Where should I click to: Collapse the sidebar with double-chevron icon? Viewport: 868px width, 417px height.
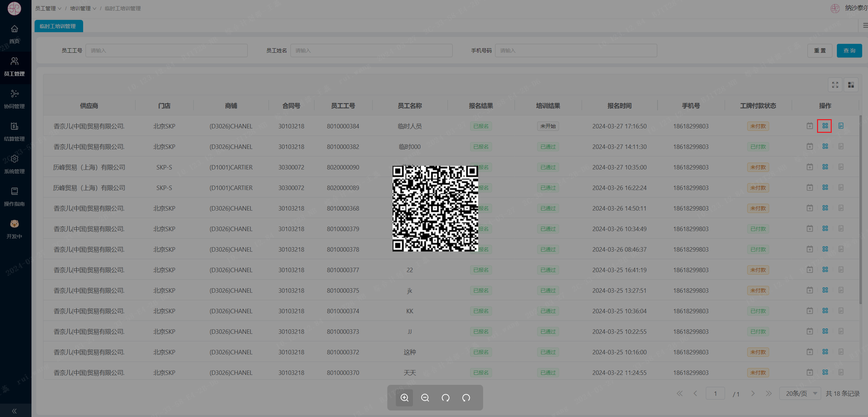coord(14,411)
